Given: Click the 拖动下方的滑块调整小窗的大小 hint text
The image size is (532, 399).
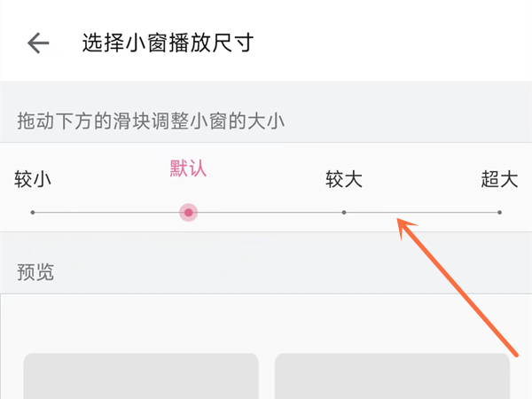Looking at the screenshot, I should [150, 121].
